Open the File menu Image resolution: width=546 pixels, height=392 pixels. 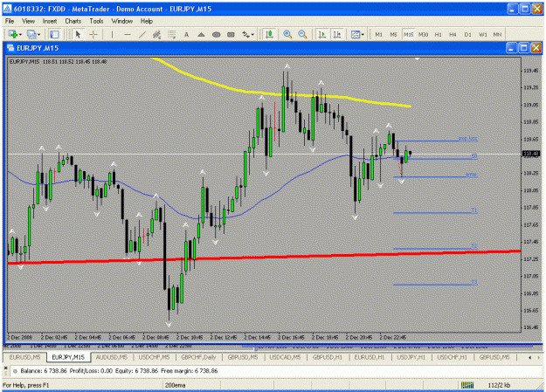(x=10, y=21)
